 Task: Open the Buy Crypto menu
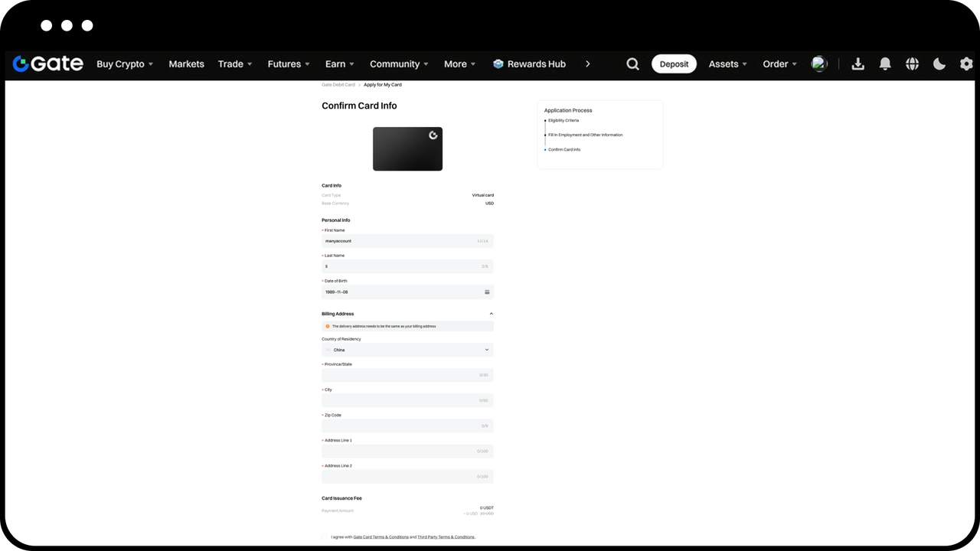(125, 64)
